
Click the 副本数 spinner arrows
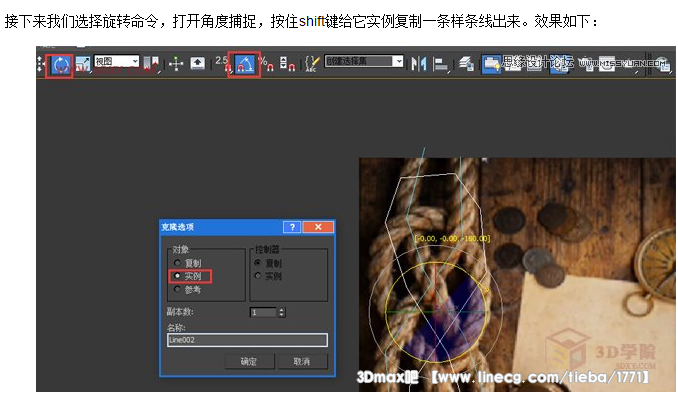pyautogui.click(x=281, y=312)
